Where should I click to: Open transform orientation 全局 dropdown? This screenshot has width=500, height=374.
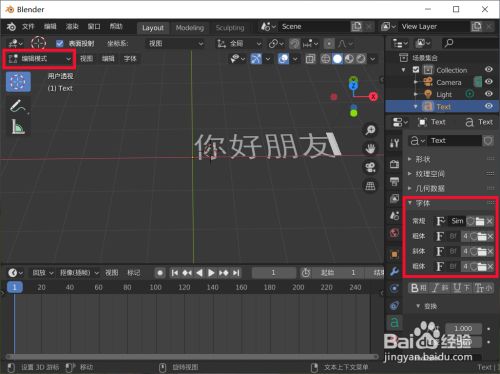pos(239,44)
